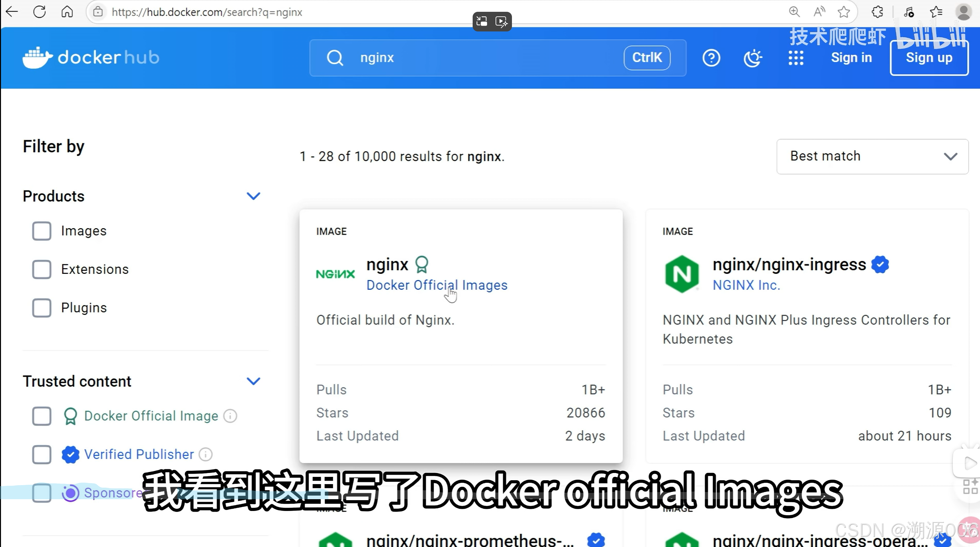Open the browser extensions puzzle icon
Screen dimensions: 980x547
click(877, 12)
